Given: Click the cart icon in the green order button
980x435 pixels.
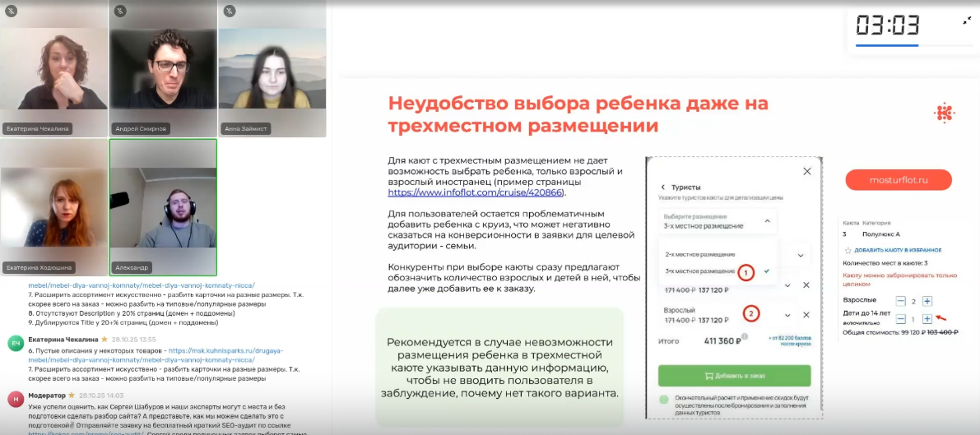Looking at the screenshot, I should click(x=708, y=377).
